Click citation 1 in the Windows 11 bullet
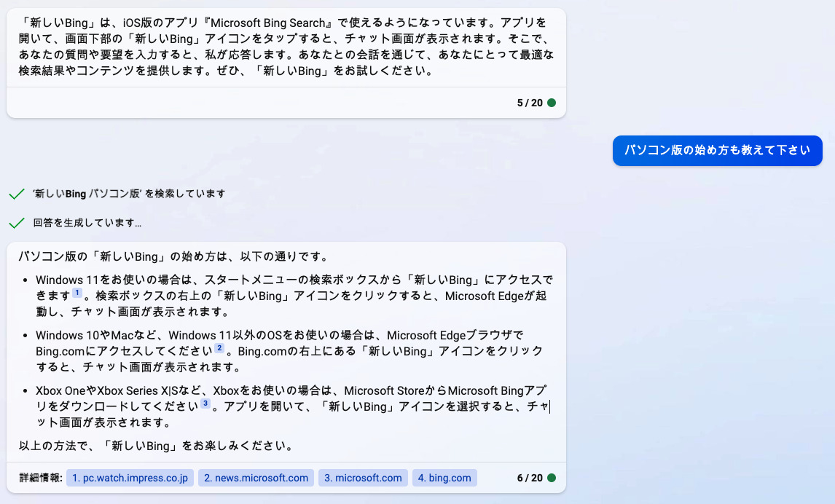This screenshot has height=504, width=835. pyautogui.click(x=77, y=293)
